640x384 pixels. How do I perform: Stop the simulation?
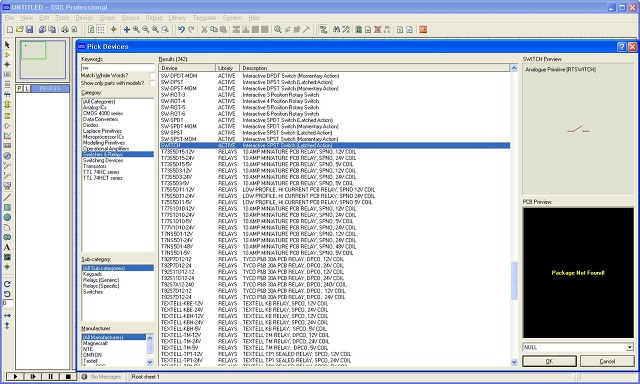pos(68,377)
